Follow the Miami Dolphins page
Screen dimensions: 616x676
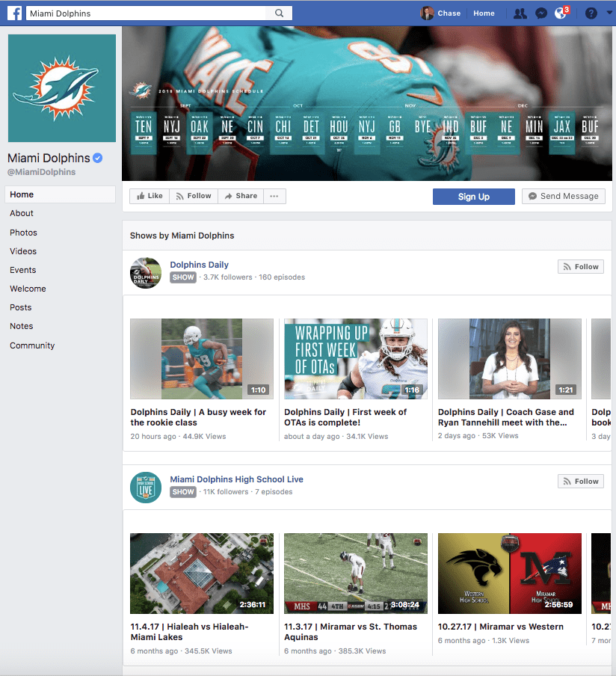click(x=193, y=195)
